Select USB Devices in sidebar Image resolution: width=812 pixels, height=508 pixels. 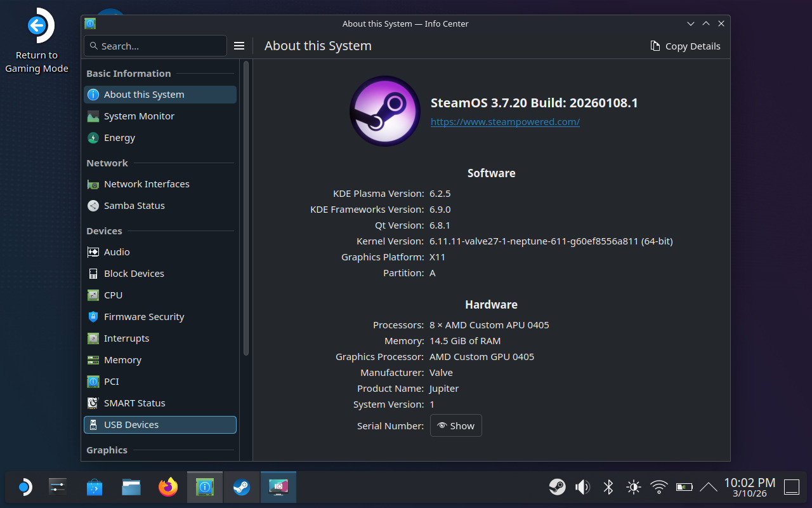click(160, 425)
